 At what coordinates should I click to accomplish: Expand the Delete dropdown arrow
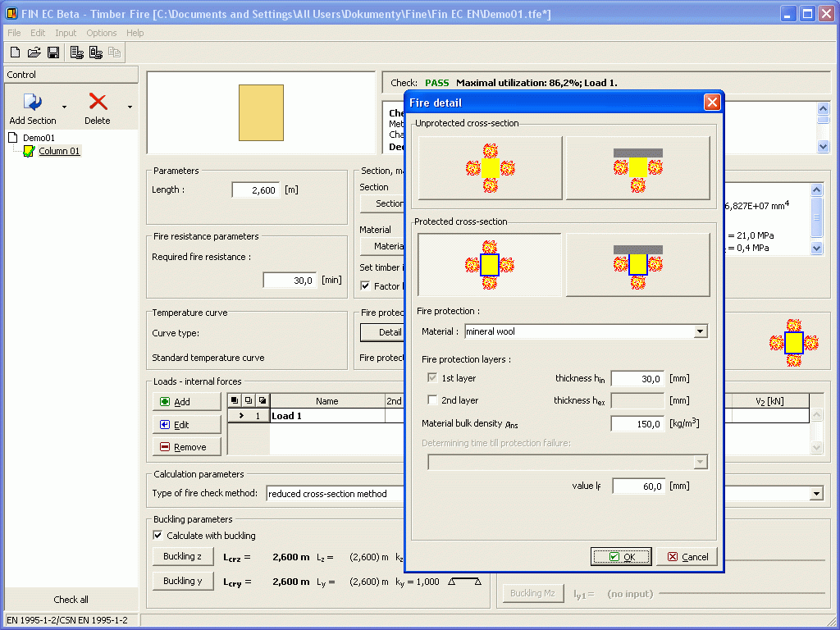130,107
